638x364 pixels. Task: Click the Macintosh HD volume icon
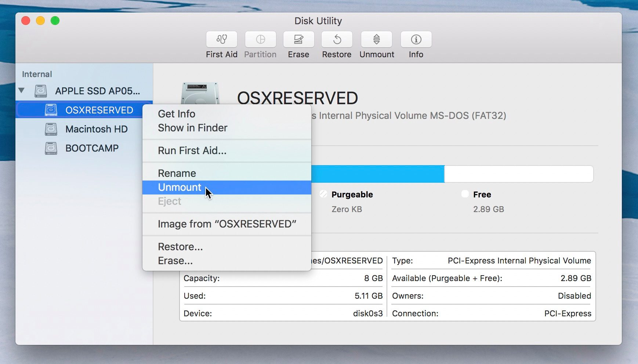tap(51, 129)
